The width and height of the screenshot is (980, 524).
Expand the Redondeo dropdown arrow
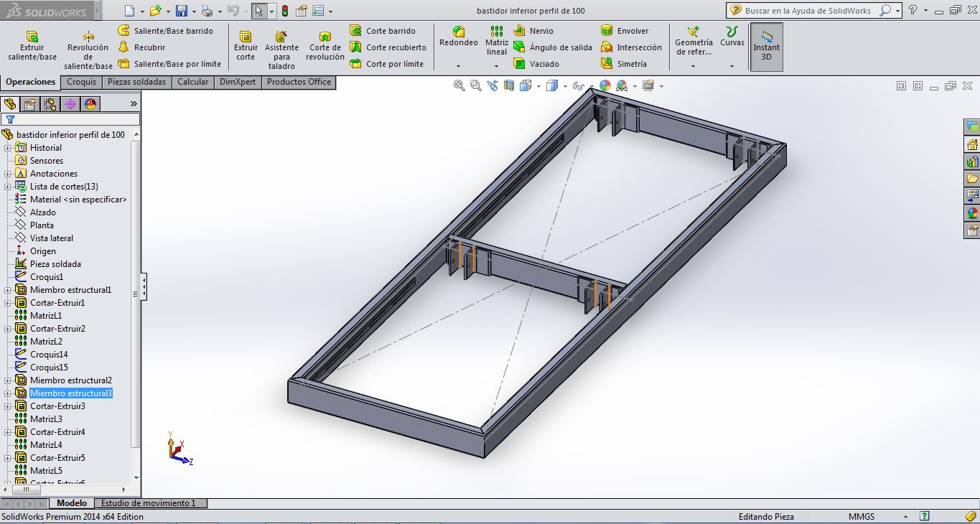click(x=459, y=66)
